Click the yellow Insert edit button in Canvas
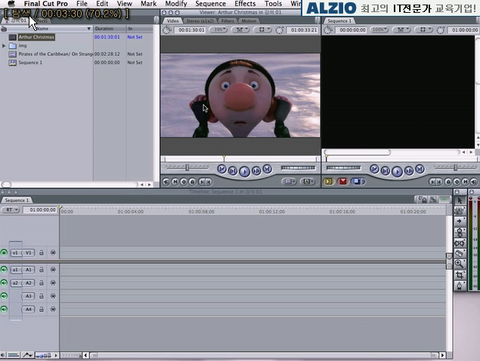 coord(328,181)
